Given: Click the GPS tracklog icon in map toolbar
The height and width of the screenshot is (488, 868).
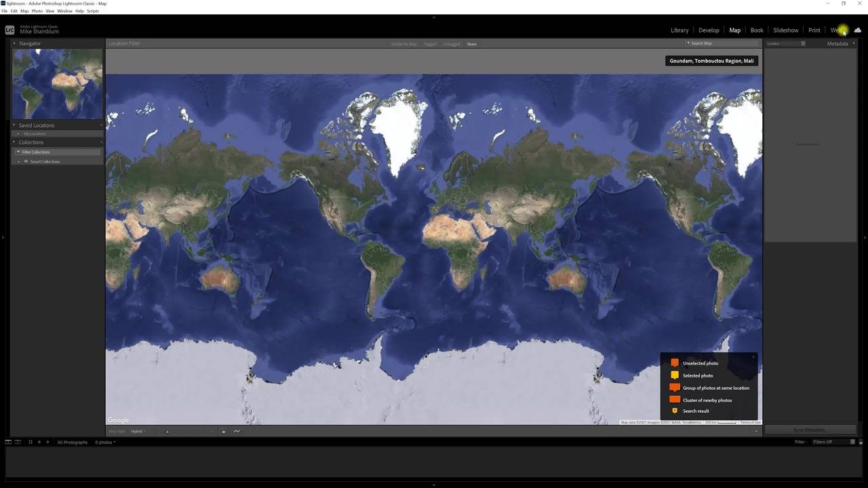Looking at the screenshot, I should pyautogui.click(x=237, y=432).
